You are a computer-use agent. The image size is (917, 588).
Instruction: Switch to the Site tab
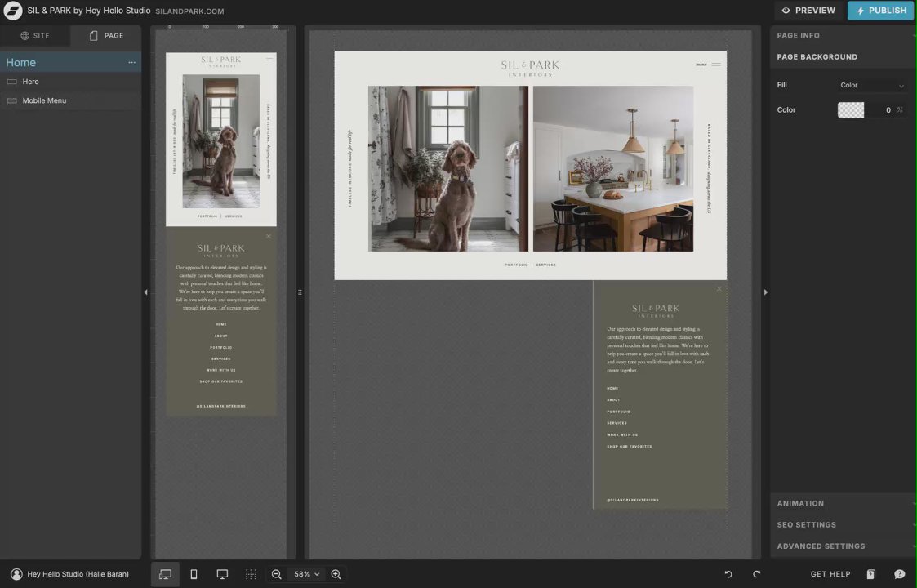coord(35,36)
